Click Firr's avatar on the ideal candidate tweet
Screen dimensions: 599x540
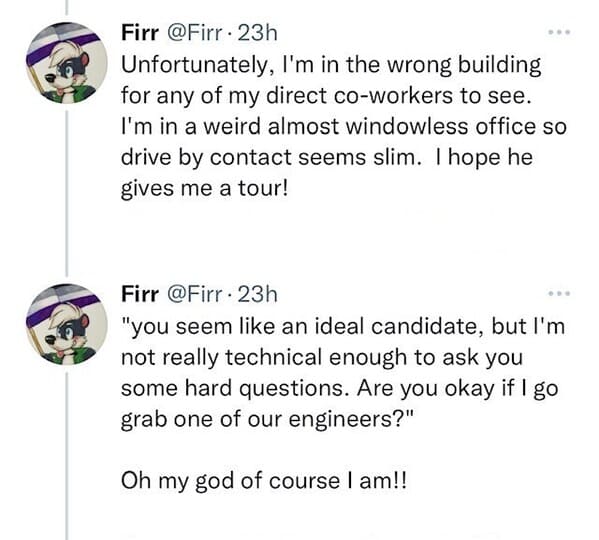[67, 325]
